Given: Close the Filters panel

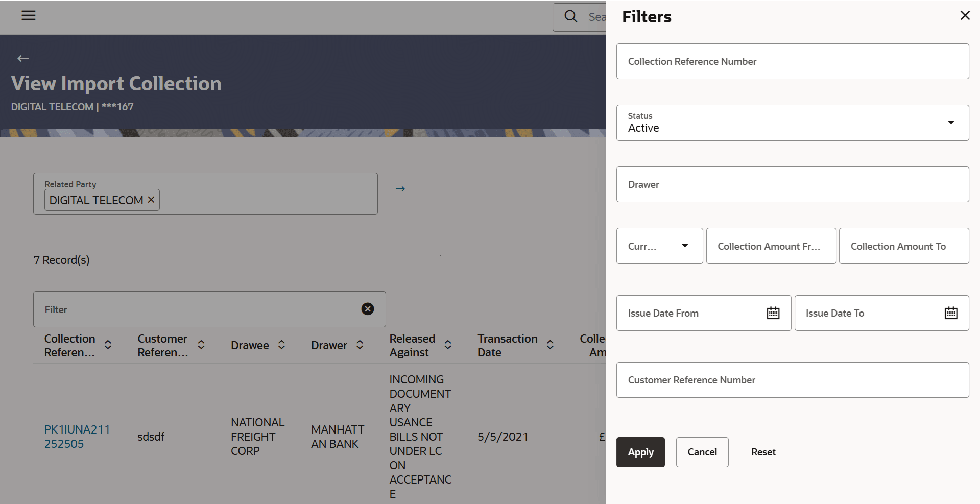Looking at the screenshot, I should pos(965,15).
